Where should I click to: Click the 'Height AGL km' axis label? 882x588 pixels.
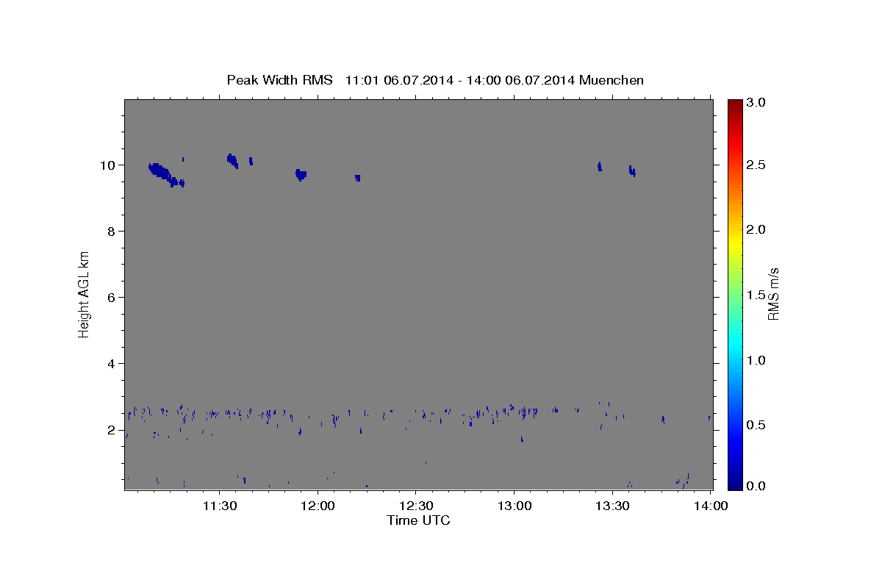[x=85, y=294]
